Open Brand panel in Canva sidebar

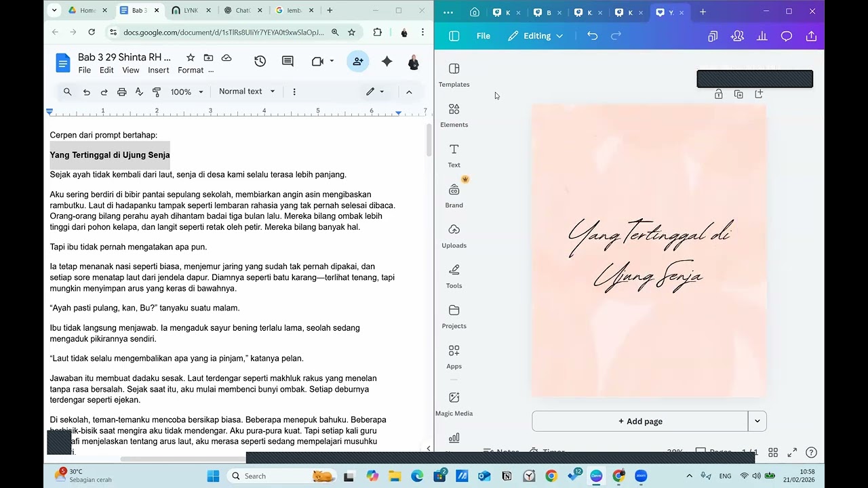pyautogui.click(x=454, y=196)
